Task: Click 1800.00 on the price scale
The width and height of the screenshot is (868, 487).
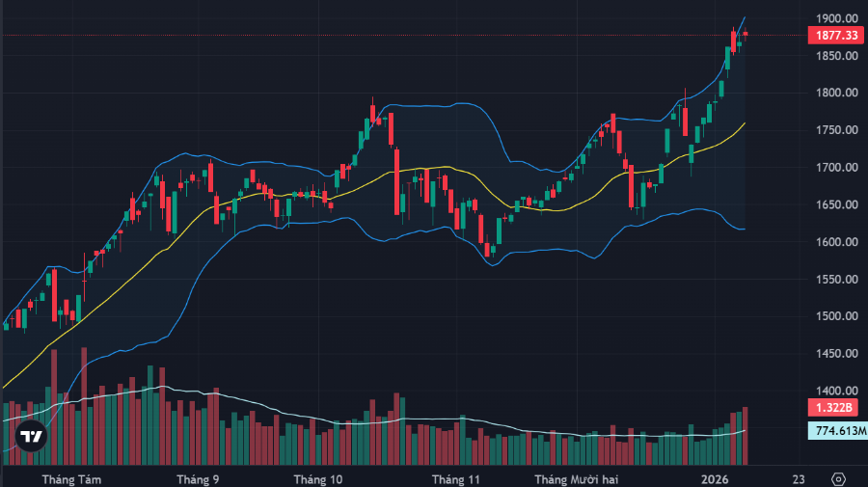Action: 835,94
